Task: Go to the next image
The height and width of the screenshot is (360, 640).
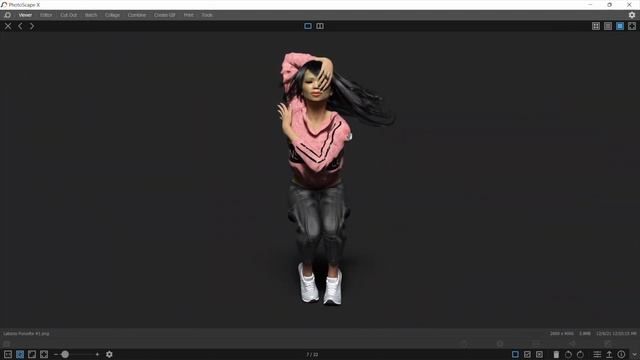Action: [32, 26]
